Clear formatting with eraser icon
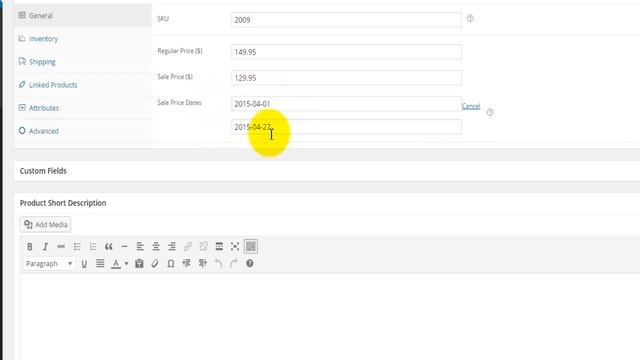 click(x=155, y=264)
